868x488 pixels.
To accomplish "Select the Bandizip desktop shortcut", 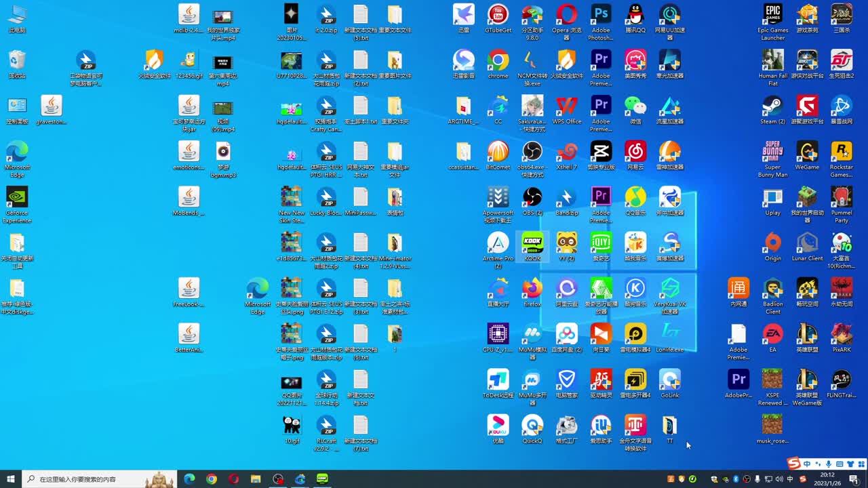I will tap(566, 197).
